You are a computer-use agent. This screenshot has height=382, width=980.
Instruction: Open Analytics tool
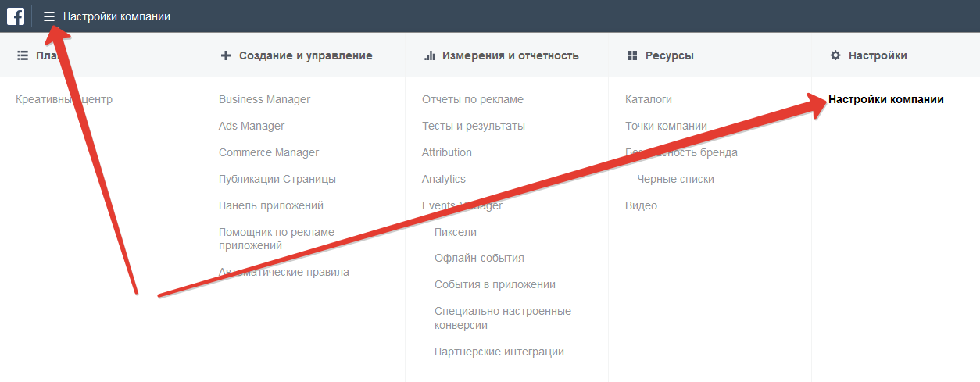[x=444, y=179]
